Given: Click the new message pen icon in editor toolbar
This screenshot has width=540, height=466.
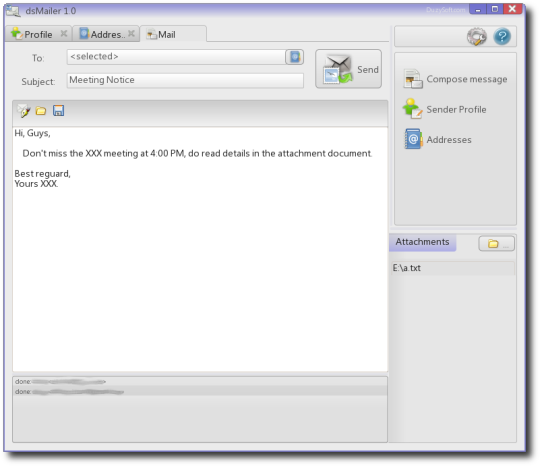Looking at the screenshot, I should coord(23,111).
